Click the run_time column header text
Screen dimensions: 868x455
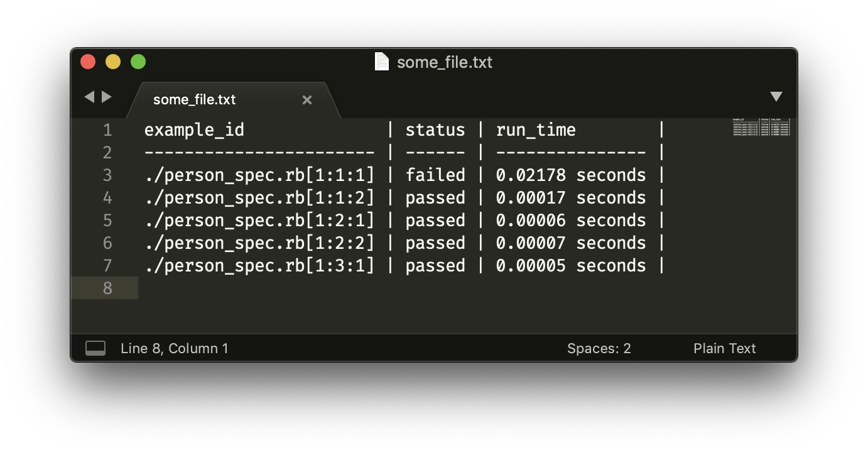point(535,130)
